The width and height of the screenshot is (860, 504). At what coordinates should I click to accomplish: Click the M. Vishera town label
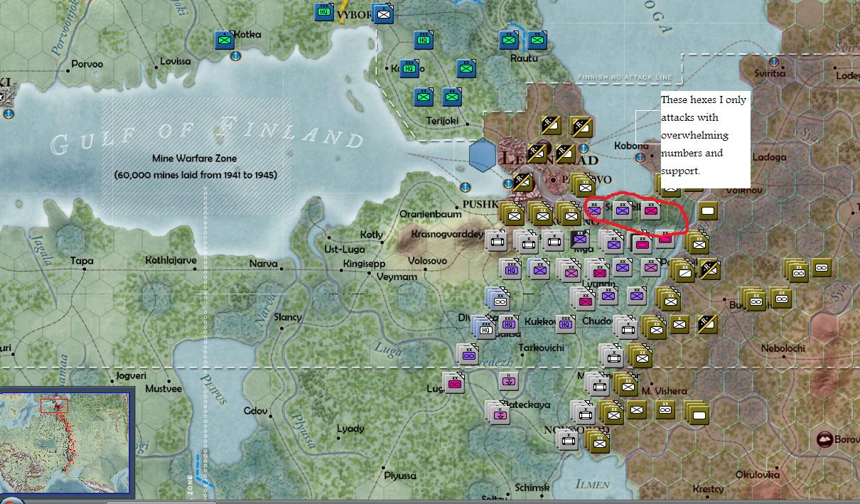click(664, 390)
